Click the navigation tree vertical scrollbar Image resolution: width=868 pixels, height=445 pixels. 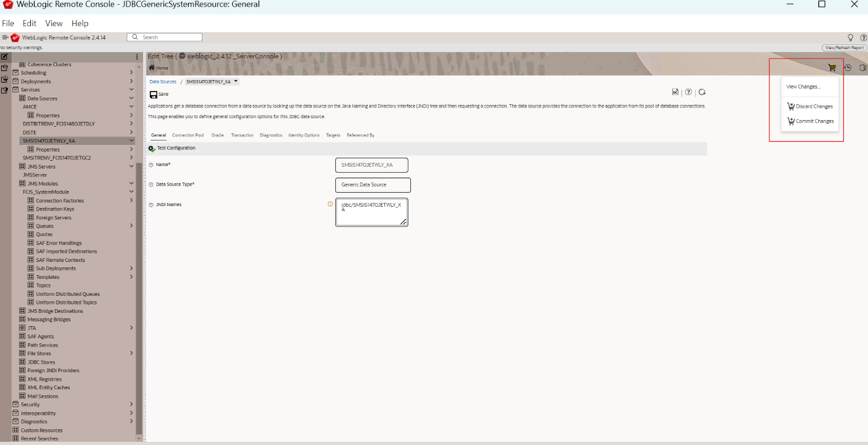coord(139,297)
